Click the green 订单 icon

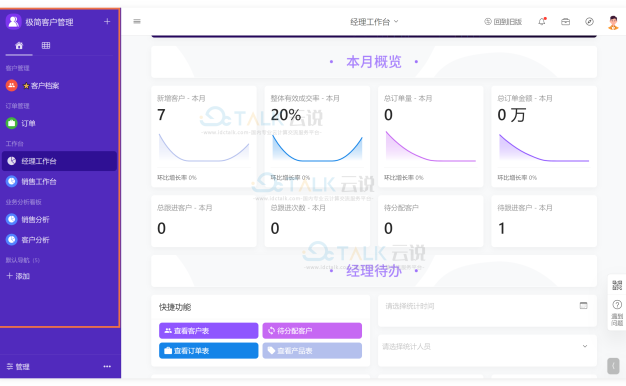[12, 123]
